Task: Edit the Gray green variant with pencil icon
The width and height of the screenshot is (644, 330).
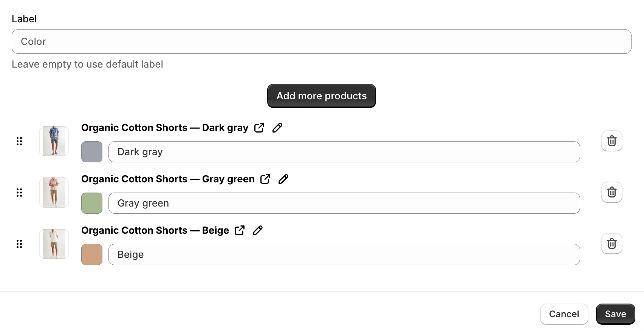Action: 283,179
